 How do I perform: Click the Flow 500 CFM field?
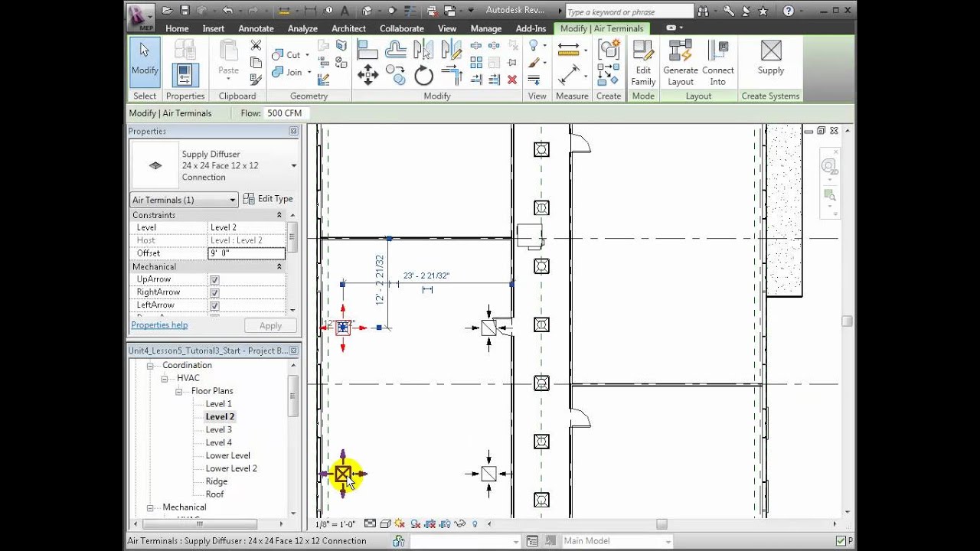click(286, 113)
